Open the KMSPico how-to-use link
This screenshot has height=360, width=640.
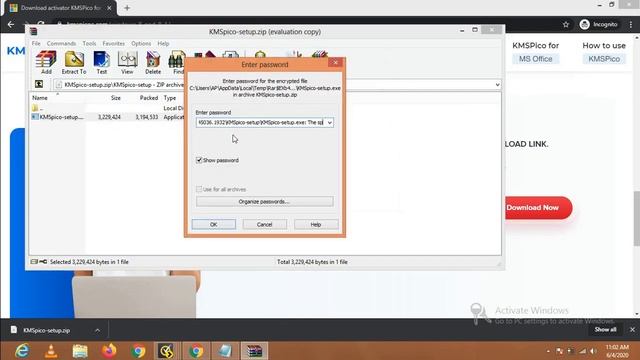(604, 59)
